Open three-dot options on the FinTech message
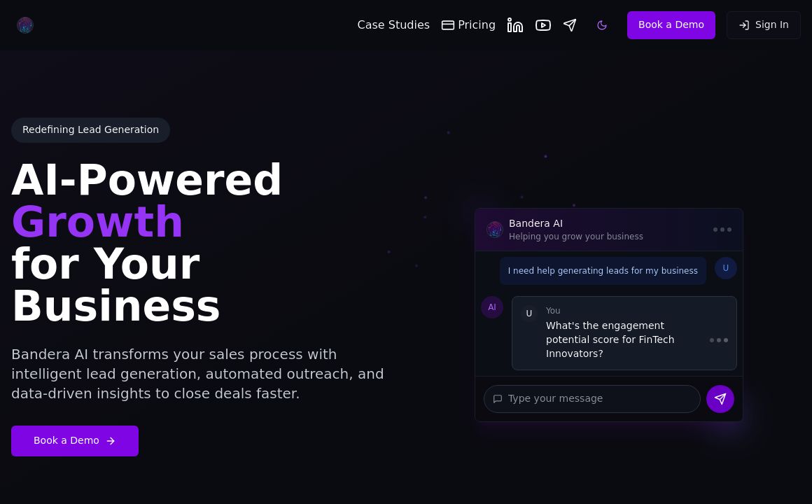Viewport: 812px width, 504px height. coord(719,340)
